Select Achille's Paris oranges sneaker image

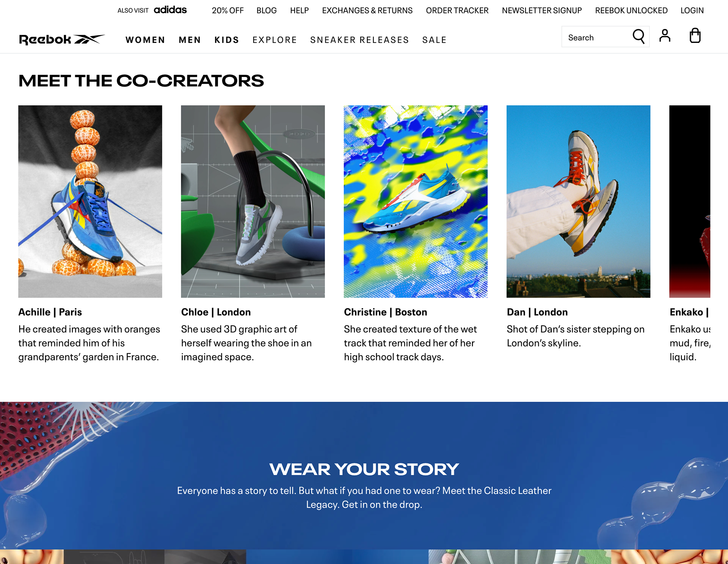coord(90,201)
